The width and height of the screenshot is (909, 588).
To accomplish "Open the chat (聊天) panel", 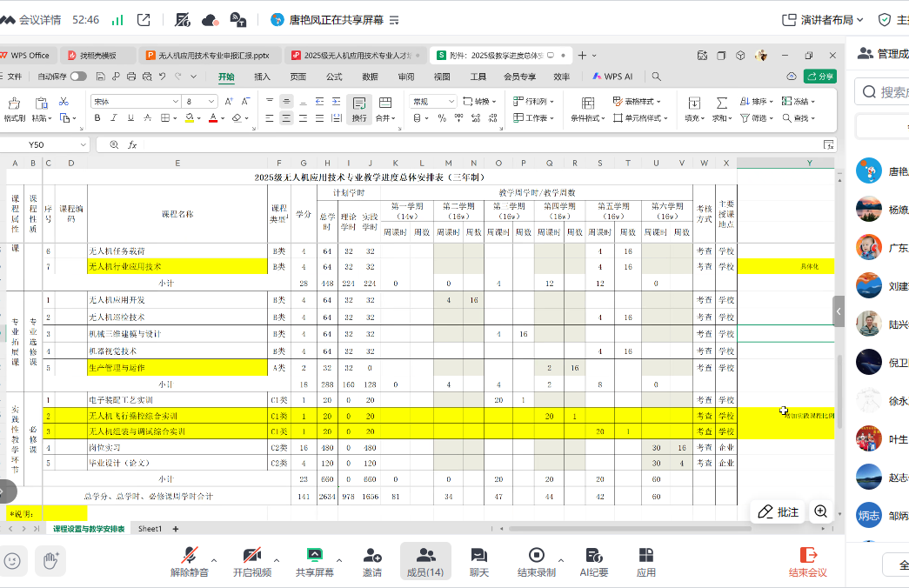I will coord(478,561).
